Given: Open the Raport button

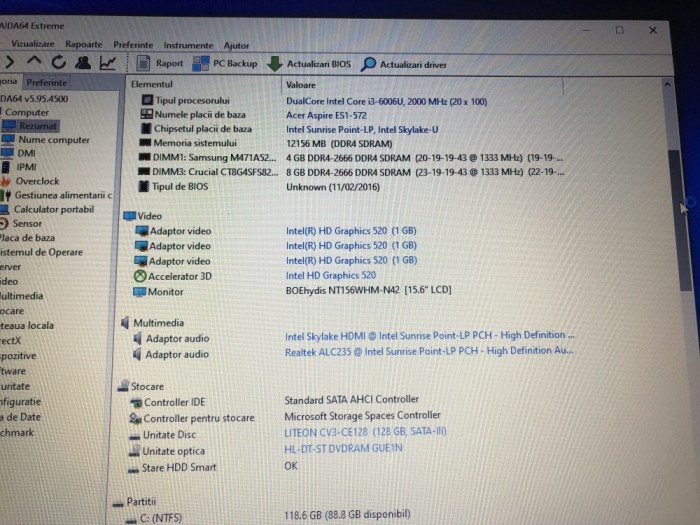Looking at the screenshot, I should pyautogui.click(x=160, y=63).
